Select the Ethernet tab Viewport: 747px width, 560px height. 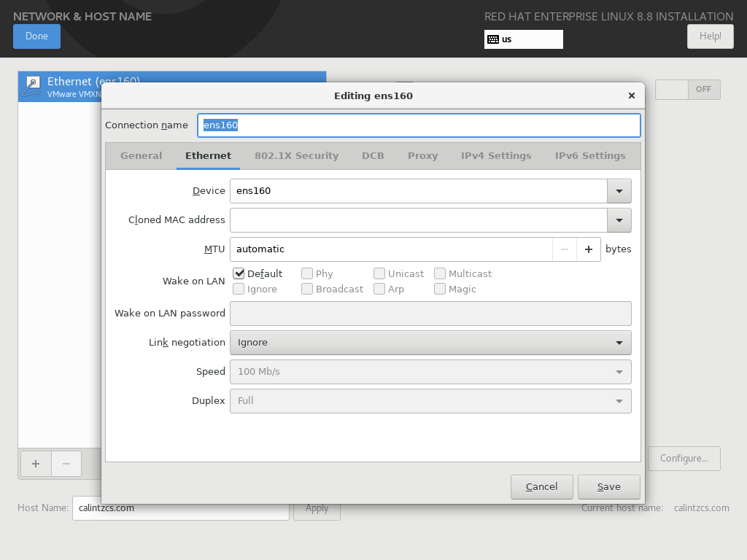(x=208, y=156)
